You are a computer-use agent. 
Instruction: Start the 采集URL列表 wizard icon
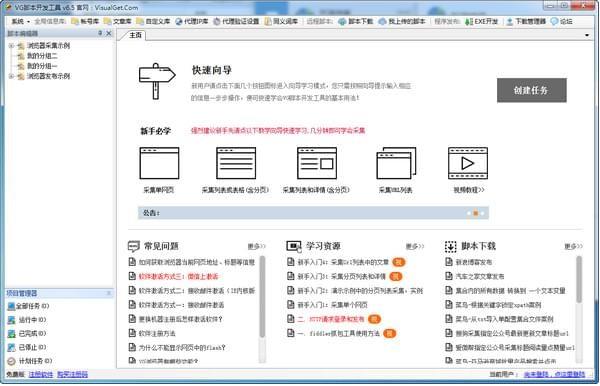pyautogui.click(x=396, y=163)
